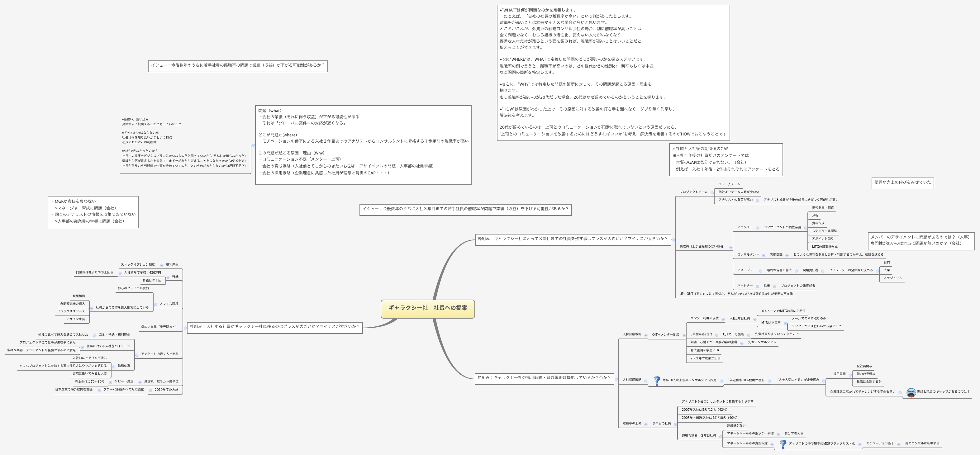The height and width of the screenshot is (455, 980).
Task: Collapse the MTGは不定期 subtopics
Action: (x=785, y=323)
